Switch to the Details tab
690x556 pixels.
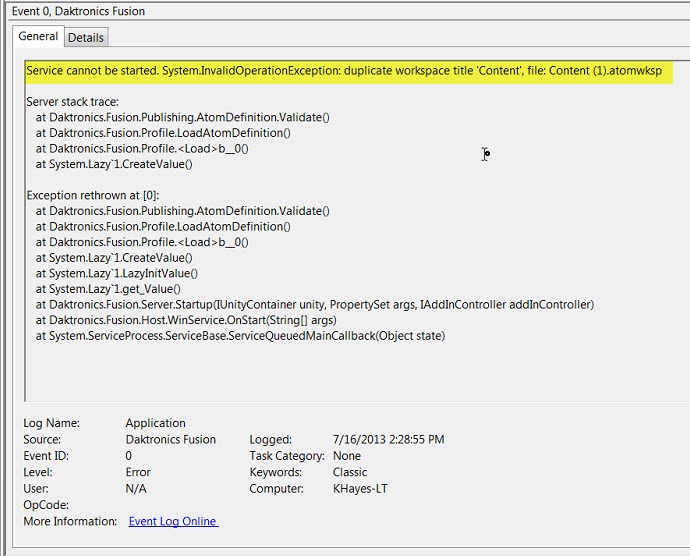click(x=86, y=37)
